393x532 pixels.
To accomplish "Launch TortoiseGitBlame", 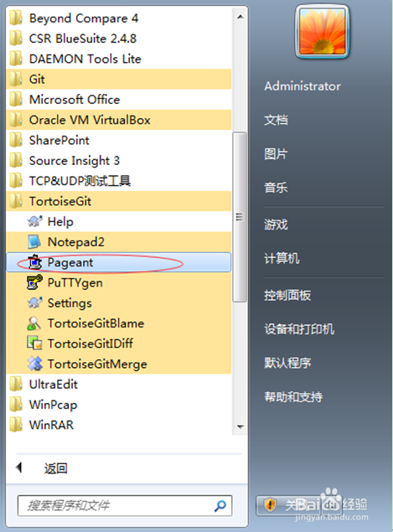I will (118, 323).
